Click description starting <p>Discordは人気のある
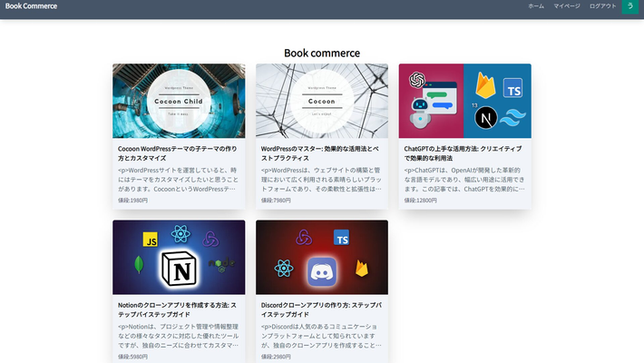 coord(321,336)
